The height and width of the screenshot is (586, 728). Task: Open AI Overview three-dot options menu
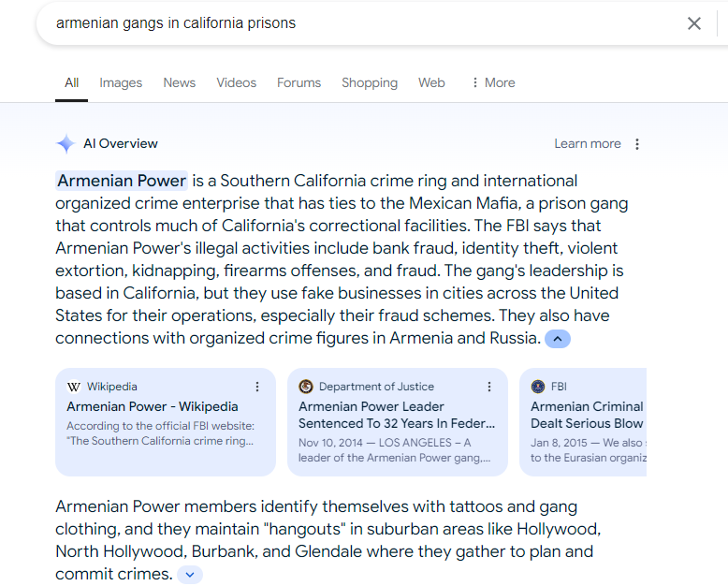637,144
